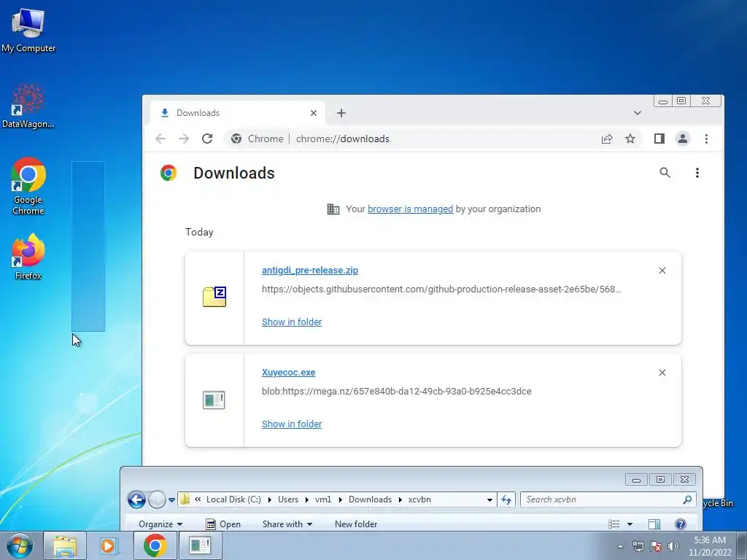This screenshot has width=747, height=560.
Task: Click the Search xcvbn field
Action: tap(608, 499)
